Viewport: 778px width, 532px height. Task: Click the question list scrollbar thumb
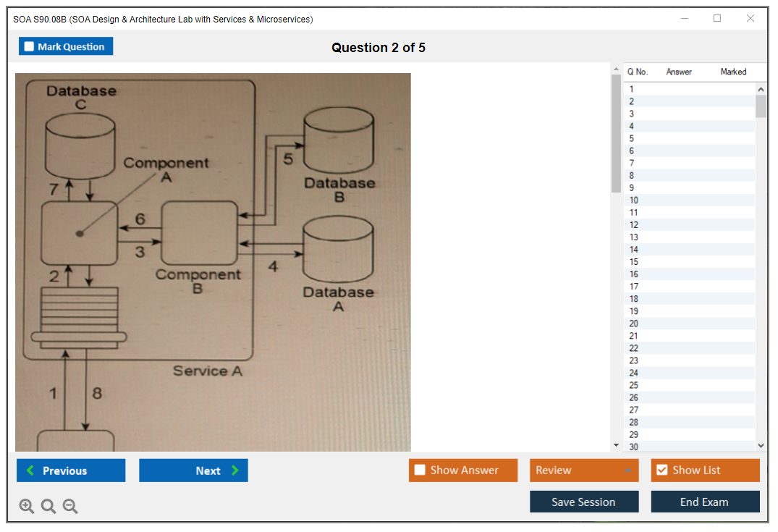(761, 106)
